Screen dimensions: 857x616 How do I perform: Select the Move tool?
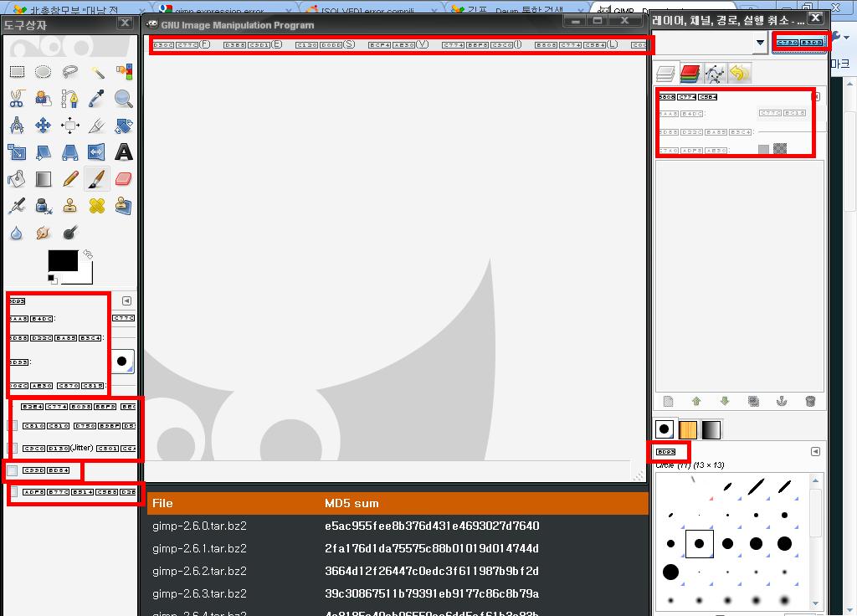tap(44, 126)
